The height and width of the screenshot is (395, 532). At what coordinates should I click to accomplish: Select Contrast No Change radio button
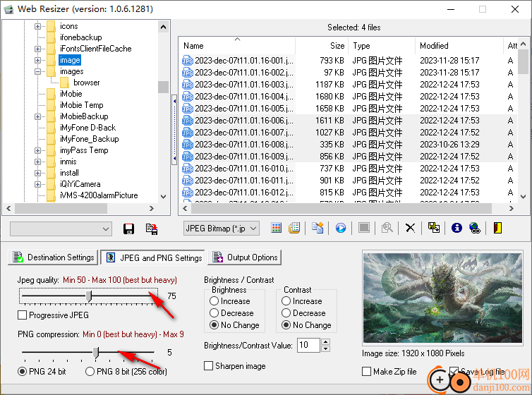pos(286,325)
